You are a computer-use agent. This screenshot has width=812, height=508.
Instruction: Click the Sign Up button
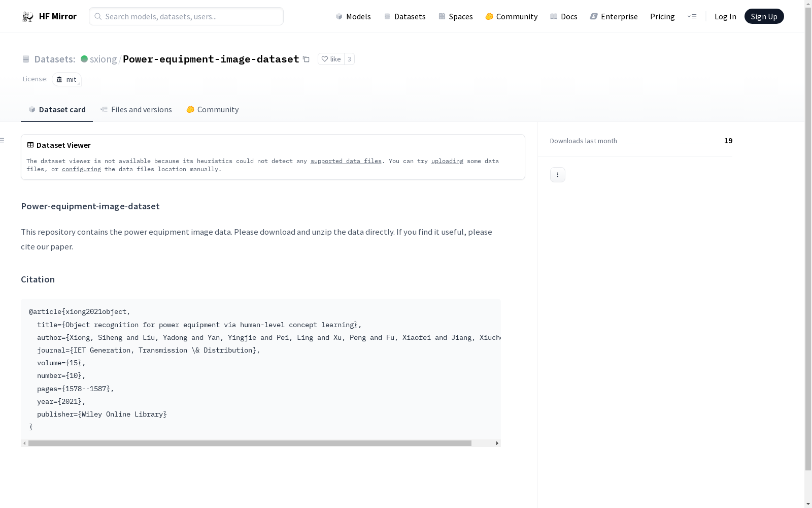[x=764, y=16]
